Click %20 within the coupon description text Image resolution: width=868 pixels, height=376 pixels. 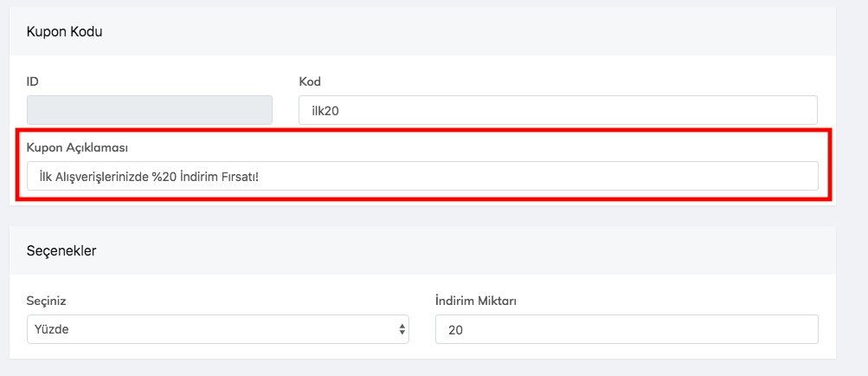pos(164,177)
